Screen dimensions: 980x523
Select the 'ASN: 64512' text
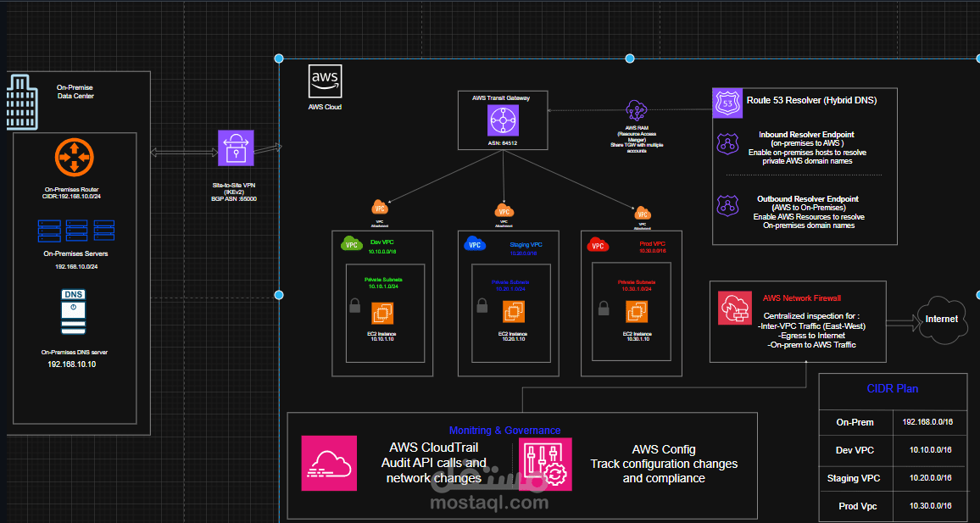tap(503, 142)
